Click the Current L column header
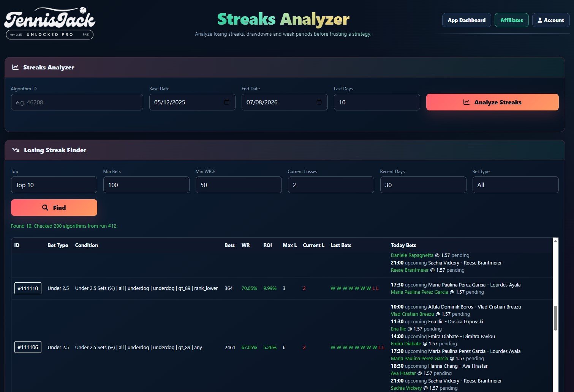 (313, 245)
